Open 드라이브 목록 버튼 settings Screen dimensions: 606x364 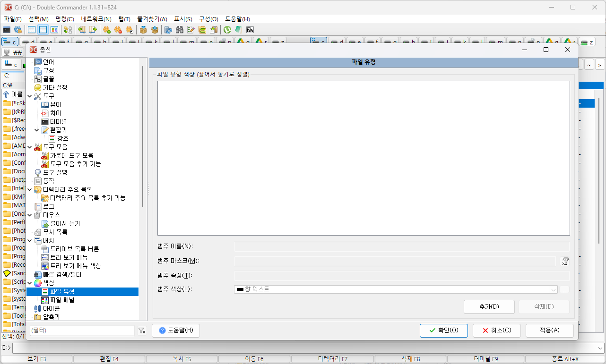[74, 249]
